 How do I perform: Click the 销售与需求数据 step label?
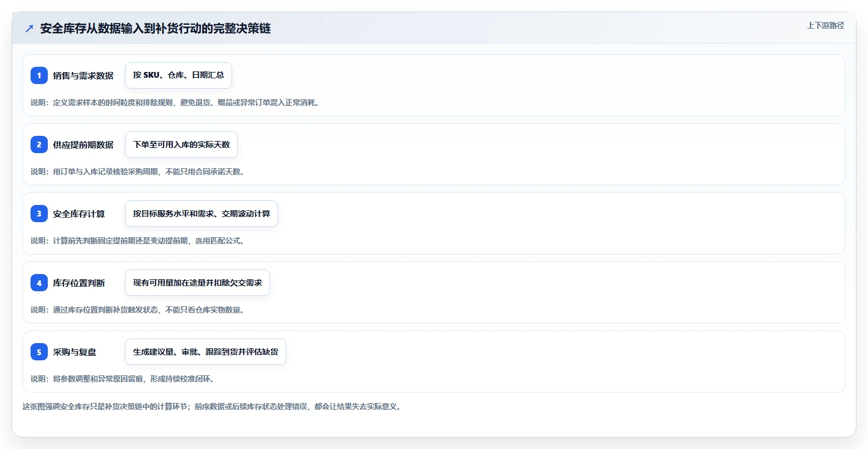tap(83, 75)
